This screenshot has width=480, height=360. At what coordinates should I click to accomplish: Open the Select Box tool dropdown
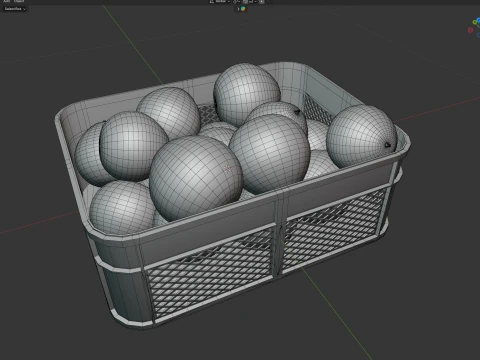[15, 9]
